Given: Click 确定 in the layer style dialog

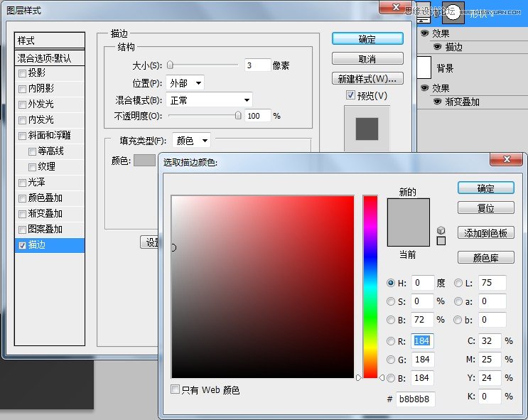Looking at the screenshot, I should (x=367, y=39).
